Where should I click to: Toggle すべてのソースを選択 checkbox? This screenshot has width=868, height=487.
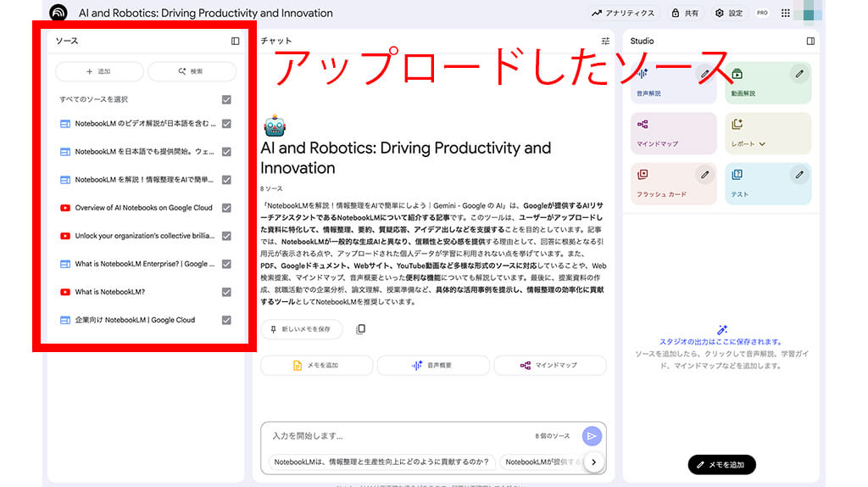coord(226,100)
